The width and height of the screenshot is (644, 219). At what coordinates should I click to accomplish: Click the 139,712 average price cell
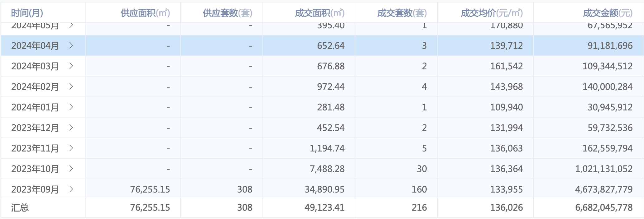[x=506, y=46]
